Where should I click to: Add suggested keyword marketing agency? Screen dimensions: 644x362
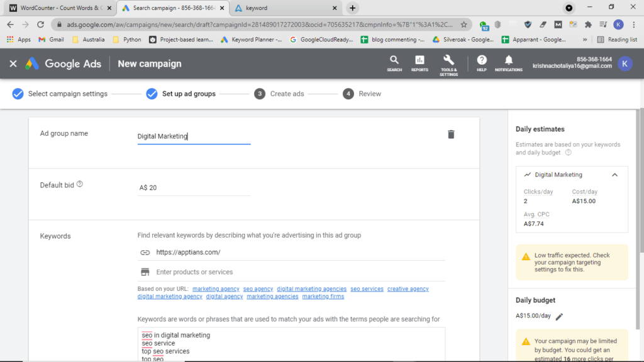click(x=216, y=289)
